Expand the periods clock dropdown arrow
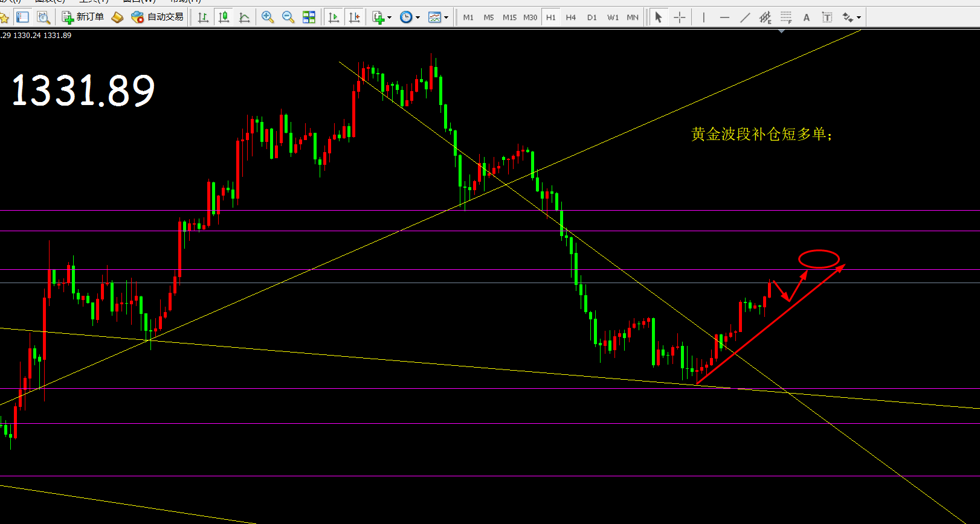 [x=417, y=18]
